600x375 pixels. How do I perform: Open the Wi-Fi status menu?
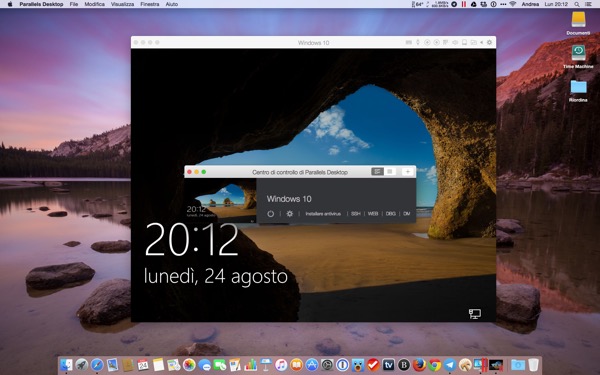[513, 4]
